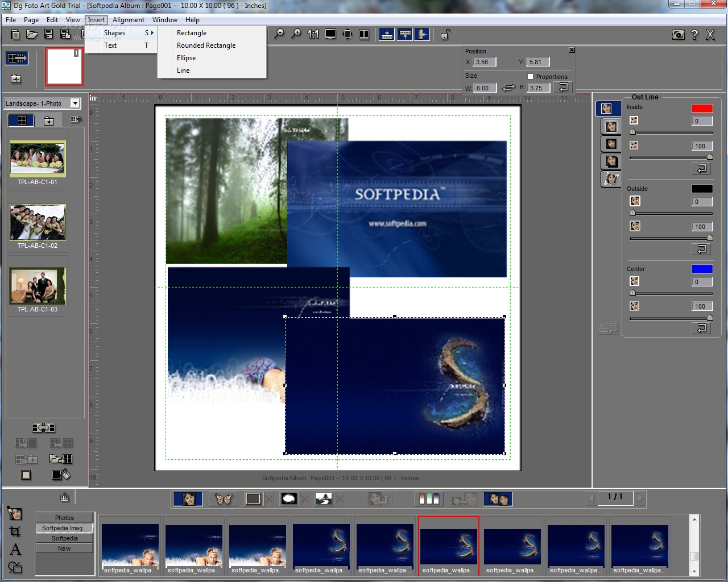Open the Alignment menu
The image size is (728, 582).
129,20
